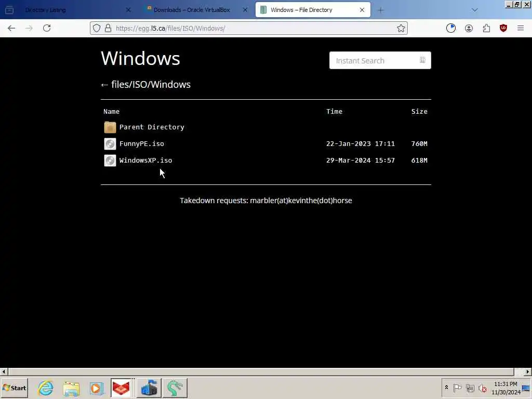Reload the page with the refresh icon
The image size is (532, 399).
point(47,28)
